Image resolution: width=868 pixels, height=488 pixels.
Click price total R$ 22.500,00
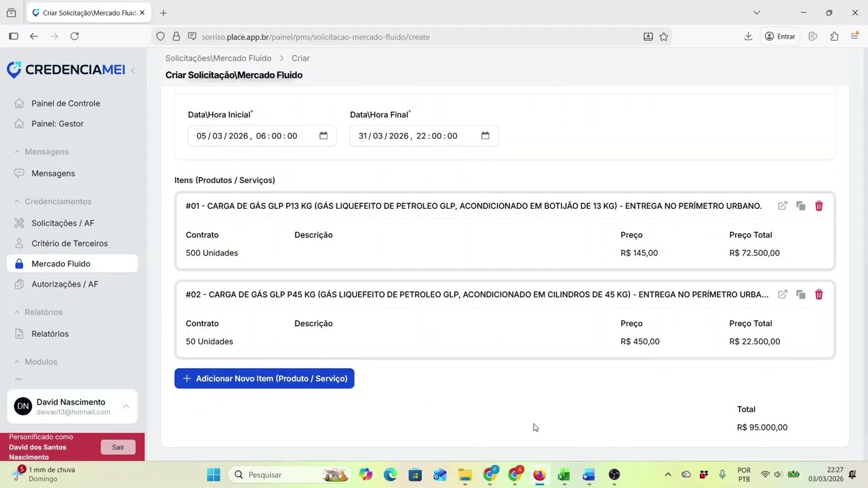coord(755,342)
